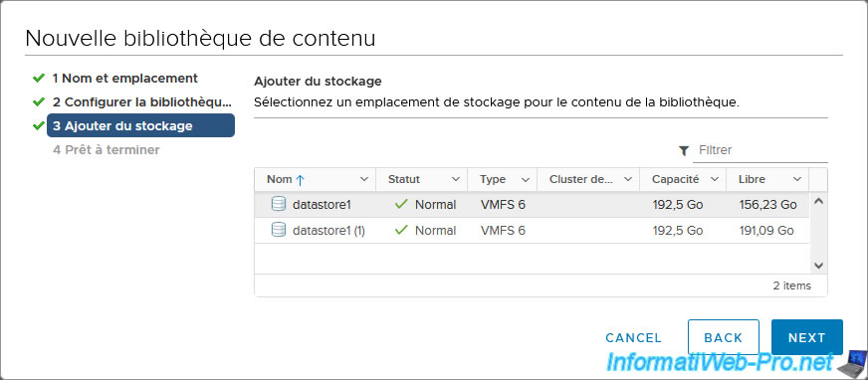The image size is (868, 380).
Task: Click the NEXT button
Action: coord(806,337)
